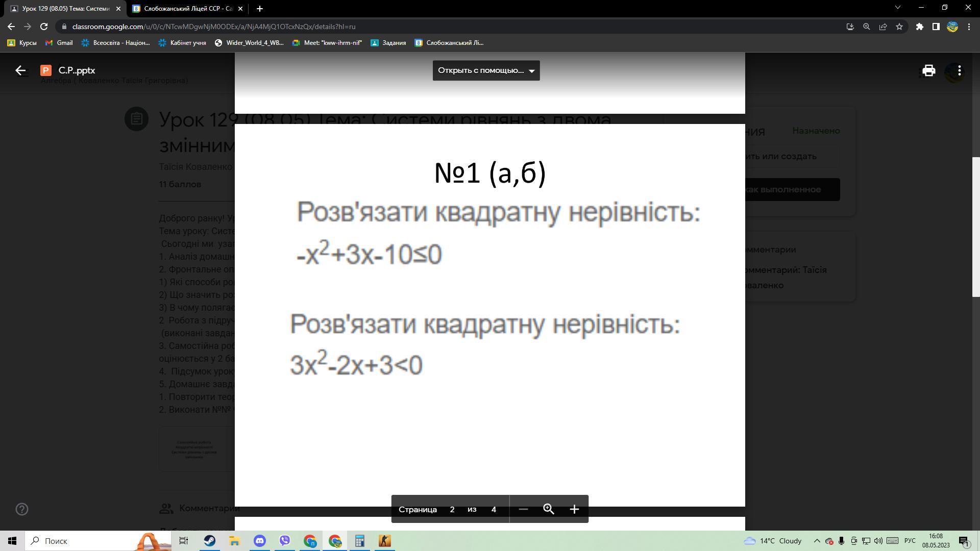Viewport: 980px width, 551px height.
Task: Expand the 'Открыть с помощью' dropdown
Action: tap(486, 70)
